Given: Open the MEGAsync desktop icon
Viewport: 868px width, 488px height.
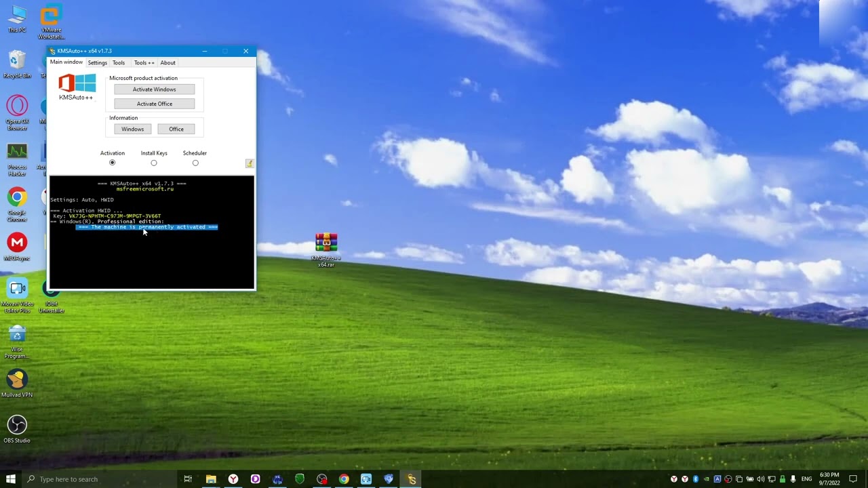Looking at the screenshot, I should [17, 247].
